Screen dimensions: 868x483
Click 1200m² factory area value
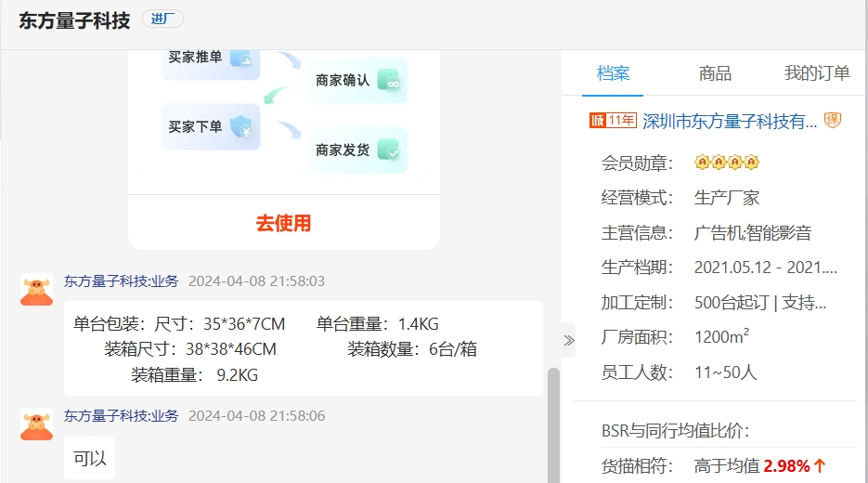(x=722, y=336)
